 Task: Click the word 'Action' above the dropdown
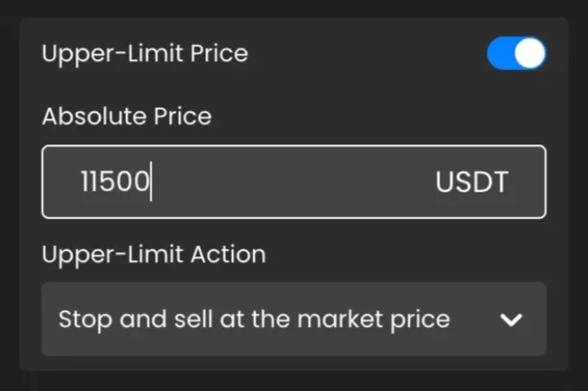point(229,255)
